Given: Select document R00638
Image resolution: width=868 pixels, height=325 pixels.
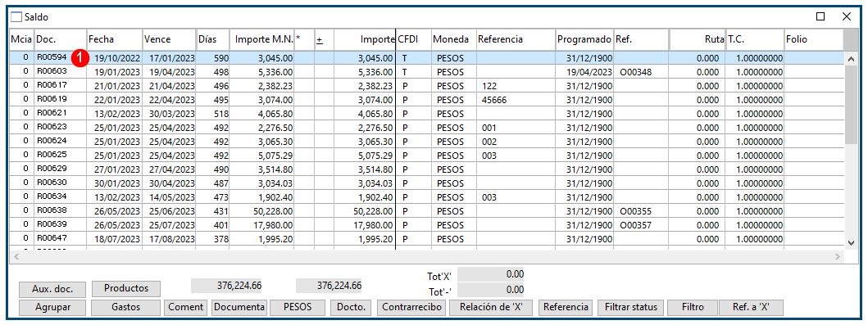Looking at the screenshot, I should pos(52,210).
